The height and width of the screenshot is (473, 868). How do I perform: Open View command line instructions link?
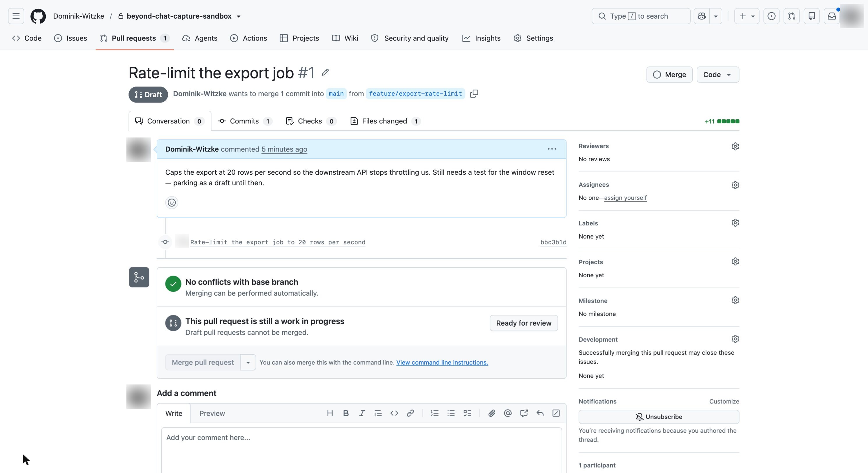point(442,363)
